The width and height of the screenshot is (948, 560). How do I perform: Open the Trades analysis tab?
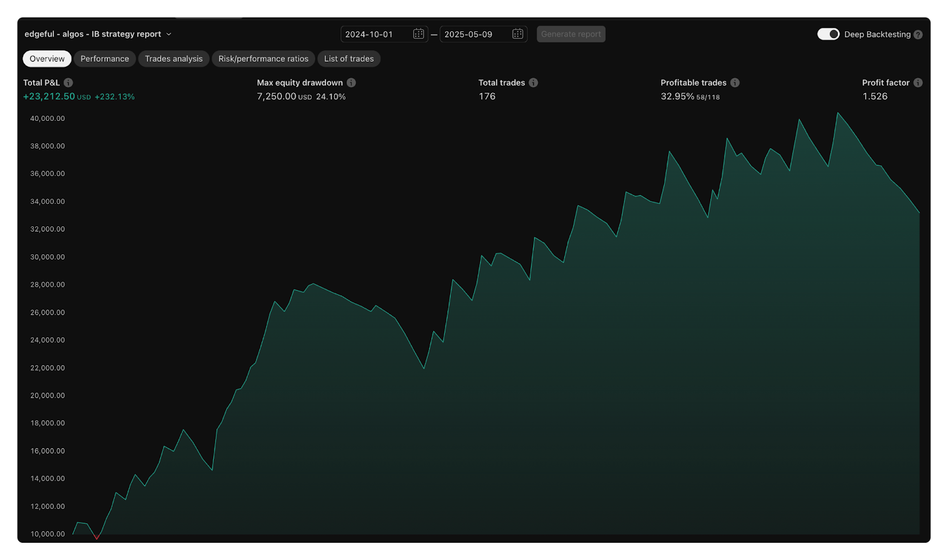[x=174, y=59]
